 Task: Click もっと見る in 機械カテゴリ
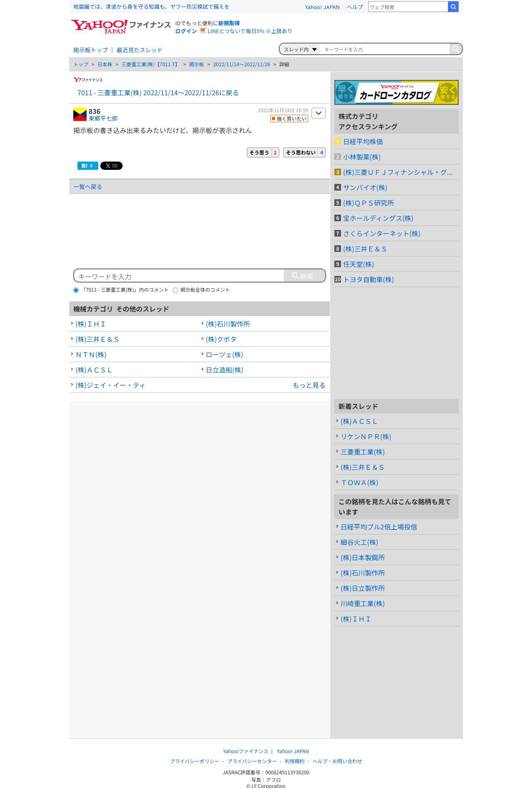309,385
